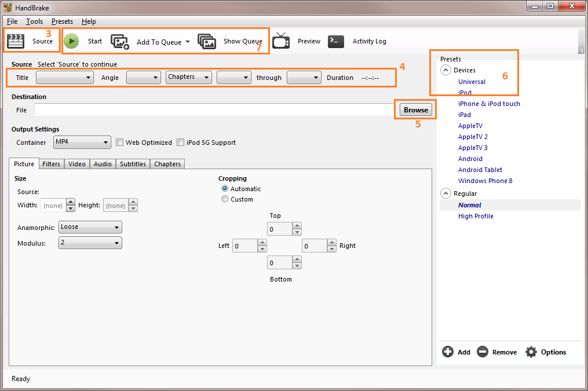Select the Picture tab

click(24, 164)
